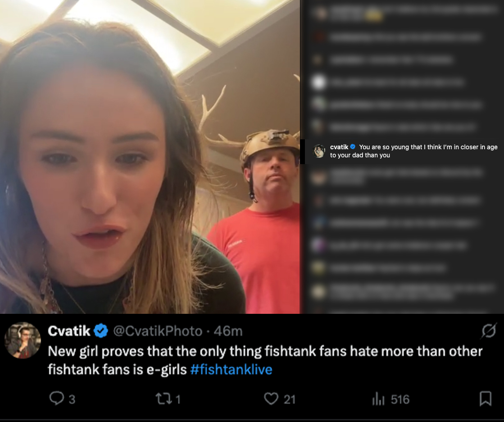View post analytics bar-chart icon
Image resolution: width=504 pixels, height=422 pixels.
pyautogui.click(x=378, y=399)
